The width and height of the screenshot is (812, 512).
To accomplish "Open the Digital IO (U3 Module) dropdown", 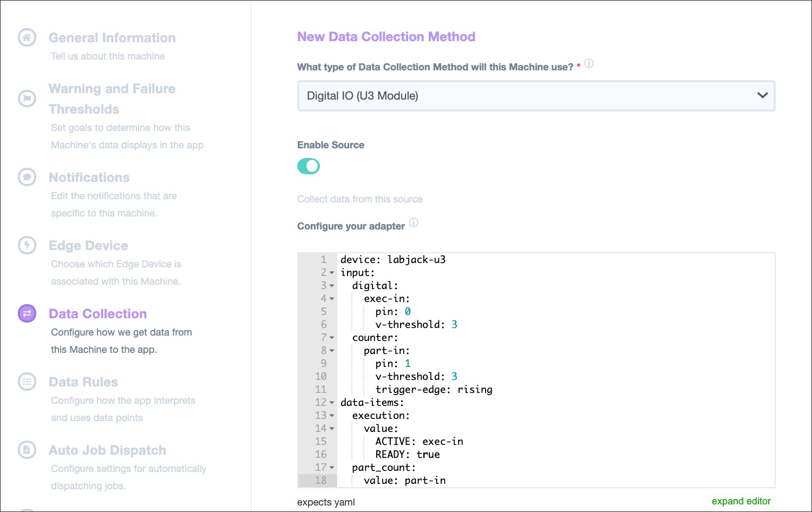I will [536, 96].
